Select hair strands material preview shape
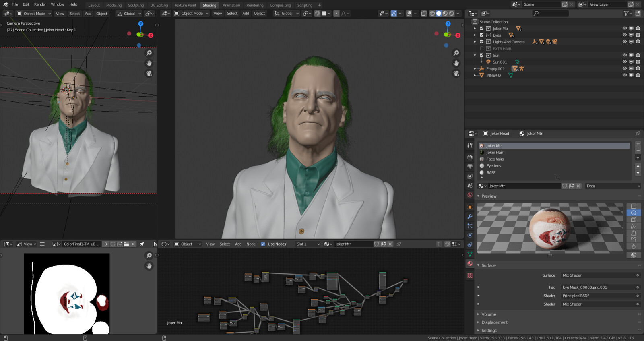Image resolution: width=644 pixels, height=341 pixels. pyautogui.click(x=634, y=226)
